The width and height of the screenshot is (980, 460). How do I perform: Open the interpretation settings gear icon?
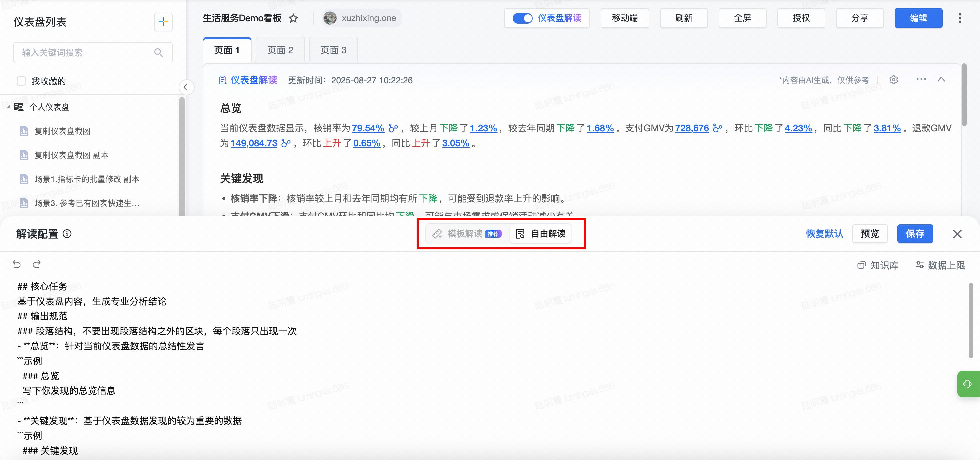pos(893,80)
